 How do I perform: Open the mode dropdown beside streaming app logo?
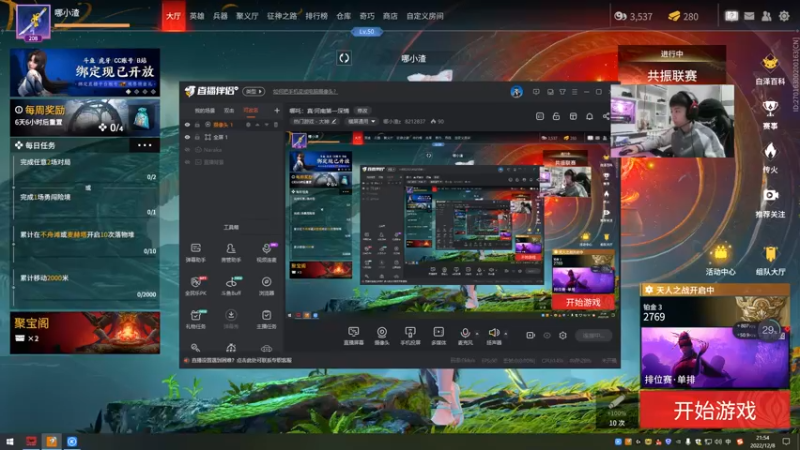pos(254,91)
